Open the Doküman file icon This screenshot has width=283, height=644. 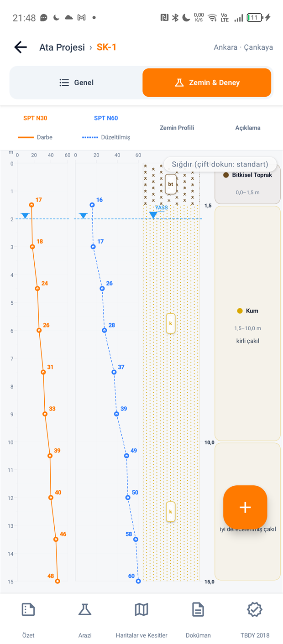pyautogui.click(x=198, y=609)
